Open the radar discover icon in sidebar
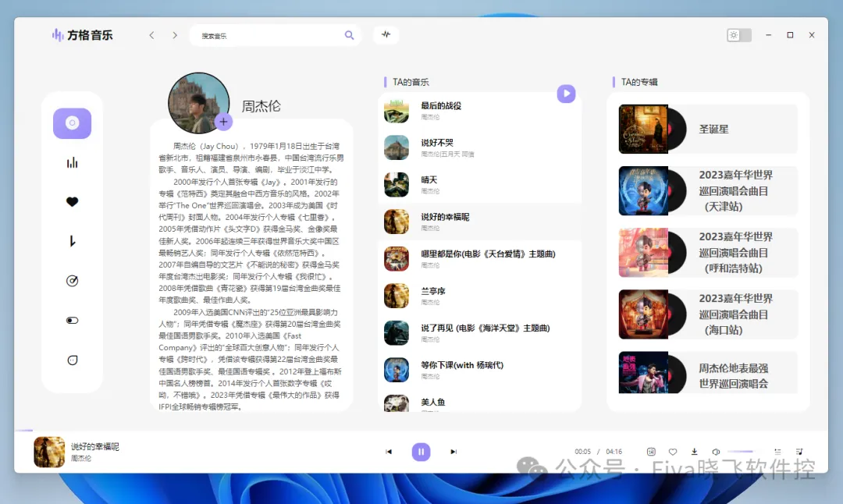This screenshot has width=843, height=504. click(72, 281)
